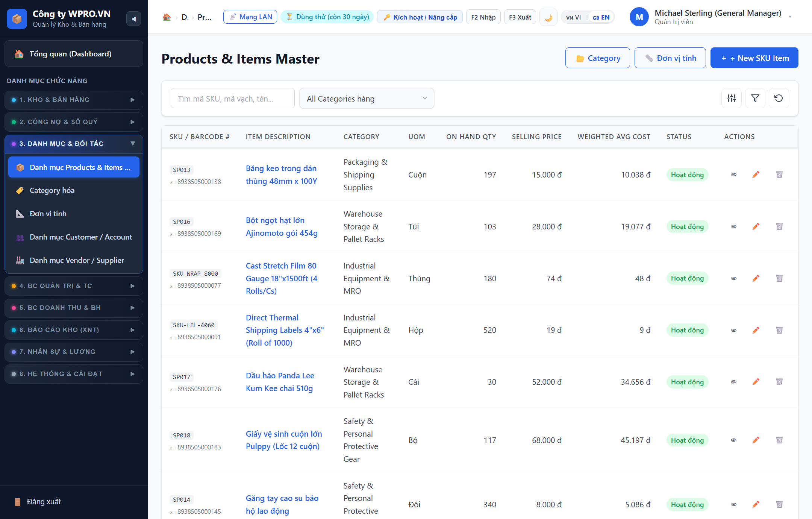Edit SP013 item with pencil icon
The height and width of the screenshot is (519, 812).
756,175
